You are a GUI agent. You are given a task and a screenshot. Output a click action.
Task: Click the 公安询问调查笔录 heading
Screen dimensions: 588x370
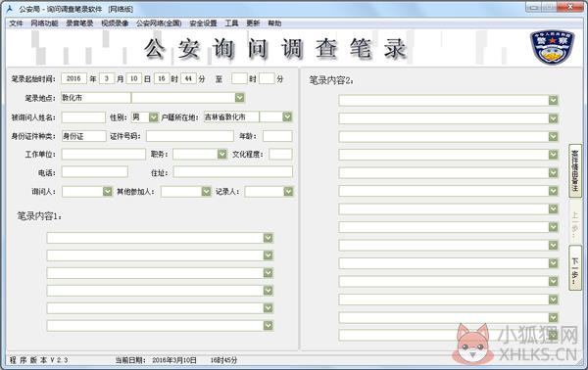pos(275,49)
